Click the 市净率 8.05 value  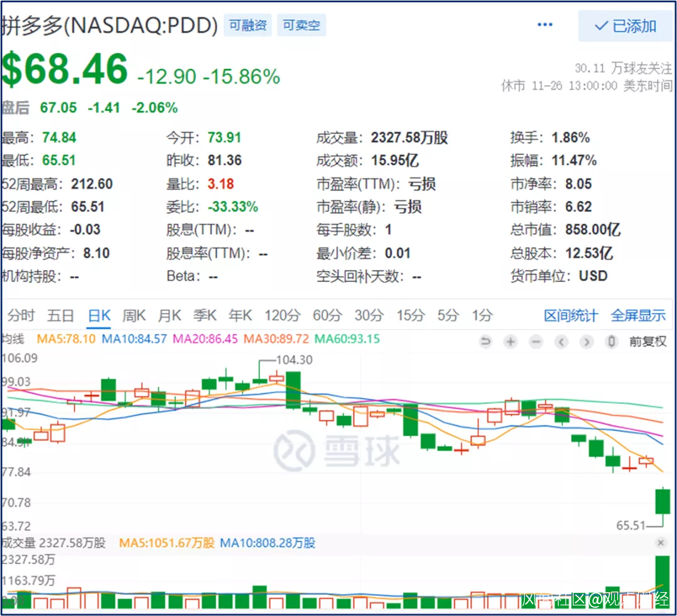tap(579, 184)
